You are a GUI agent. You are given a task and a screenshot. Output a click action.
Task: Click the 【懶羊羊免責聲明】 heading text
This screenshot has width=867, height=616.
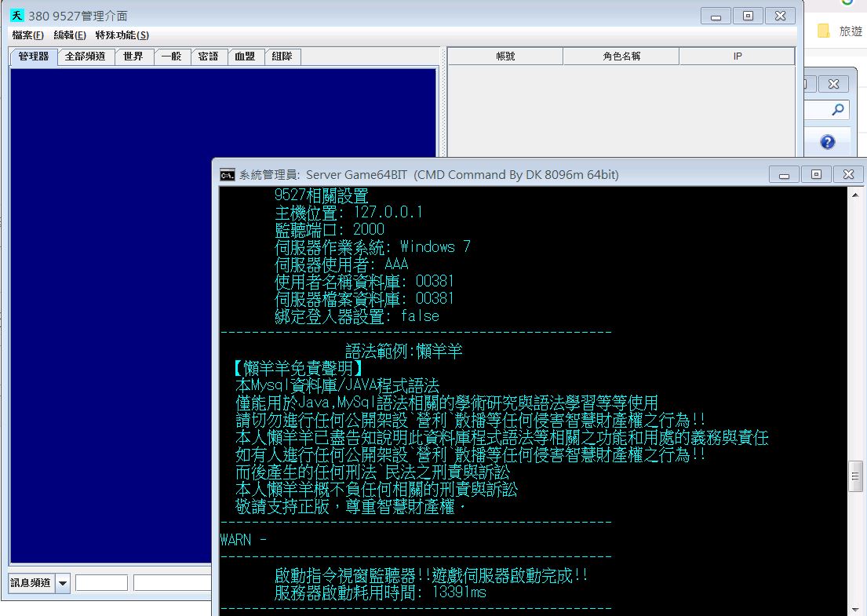(299, 368)
